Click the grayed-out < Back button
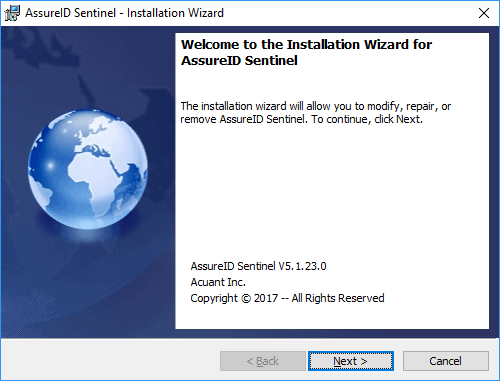This screenshot has width=500, height=381. [263, 361]
